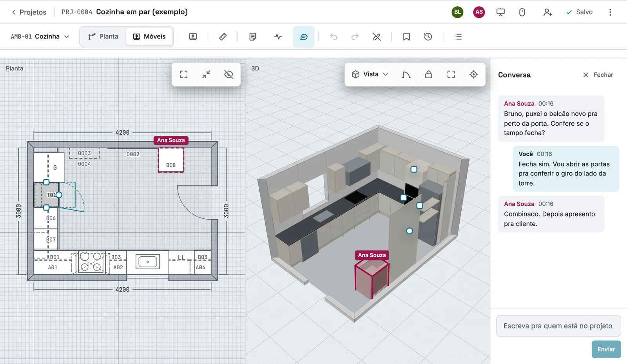The width and height of the screenshot is (627, 364).
Task: Click the BL user avatar
Action: tap(457, 12)
